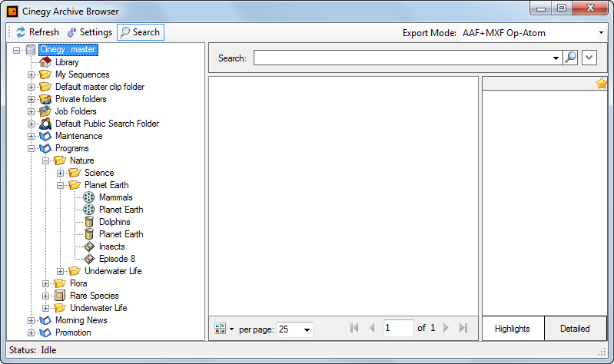Select the Episode 8 sequence icon
614x364 pixels.
[89, 259]
